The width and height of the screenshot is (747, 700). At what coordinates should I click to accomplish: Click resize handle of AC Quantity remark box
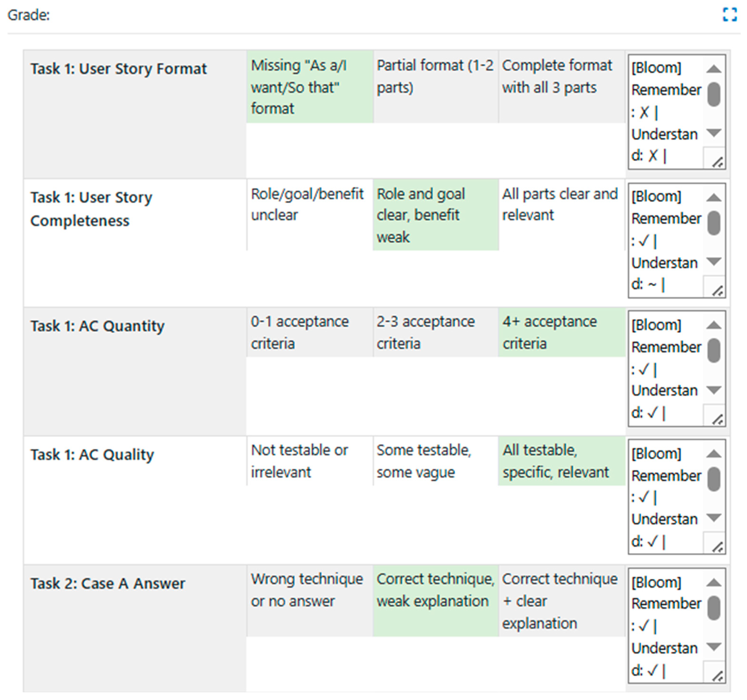tap(717, 419)
